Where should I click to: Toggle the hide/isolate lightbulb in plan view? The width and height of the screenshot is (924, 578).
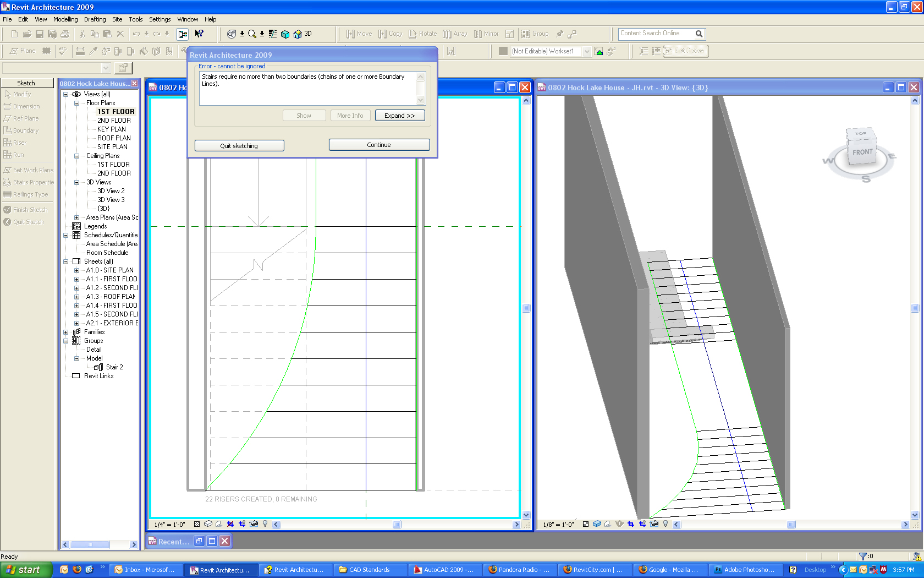(265, 524)
